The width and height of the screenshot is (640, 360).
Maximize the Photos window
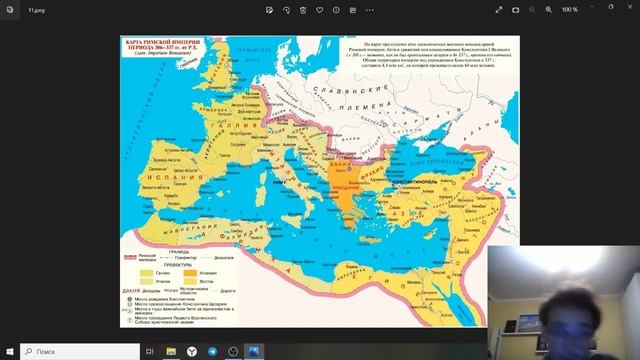click(x=611, y=7)
